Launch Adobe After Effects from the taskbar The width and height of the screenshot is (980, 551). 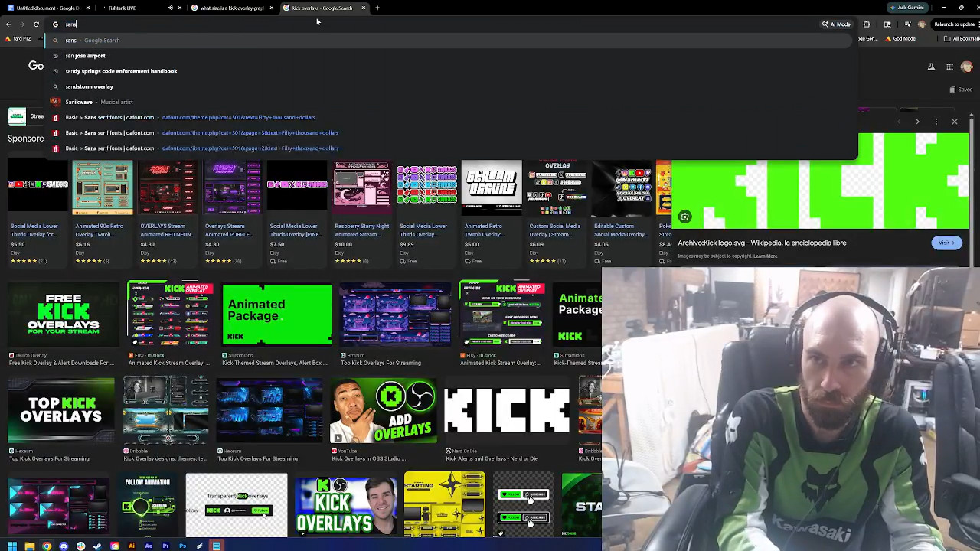coord(149,546)
